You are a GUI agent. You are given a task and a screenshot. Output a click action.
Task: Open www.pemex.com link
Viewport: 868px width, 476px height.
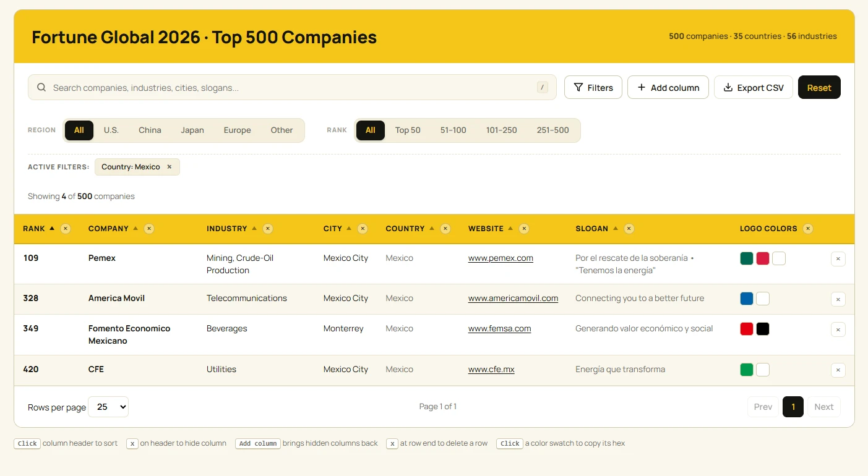click(501, 258)
